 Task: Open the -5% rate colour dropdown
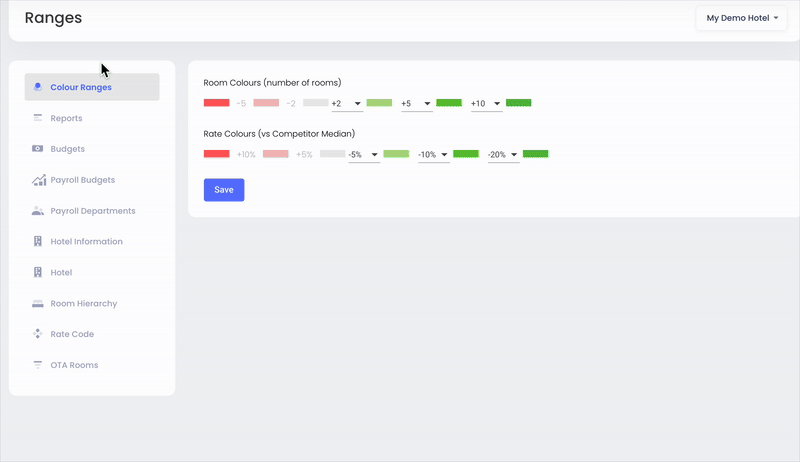[x=364, y=155]
